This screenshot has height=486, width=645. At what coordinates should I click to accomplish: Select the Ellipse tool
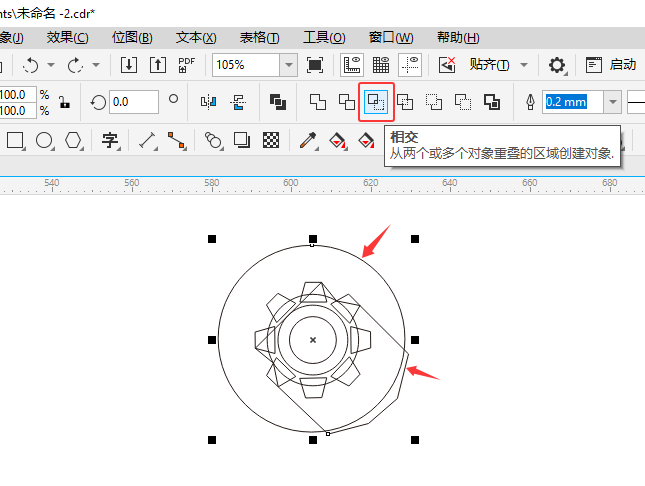[x=44, y=141]
